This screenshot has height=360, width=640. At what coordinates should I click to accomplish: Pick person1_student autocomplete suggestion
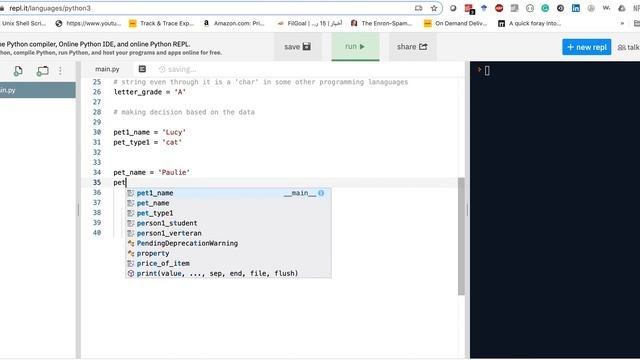tap(228, 223)
